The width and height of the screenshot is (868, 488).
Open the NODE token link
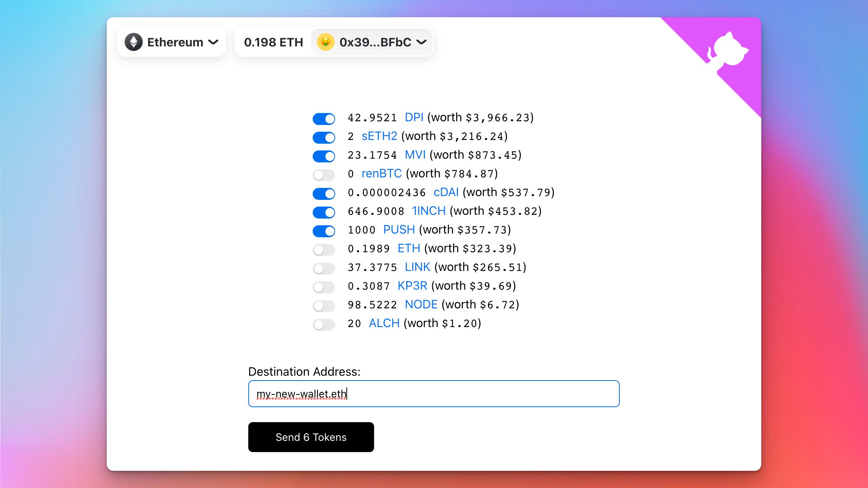(x=421, y=304)
